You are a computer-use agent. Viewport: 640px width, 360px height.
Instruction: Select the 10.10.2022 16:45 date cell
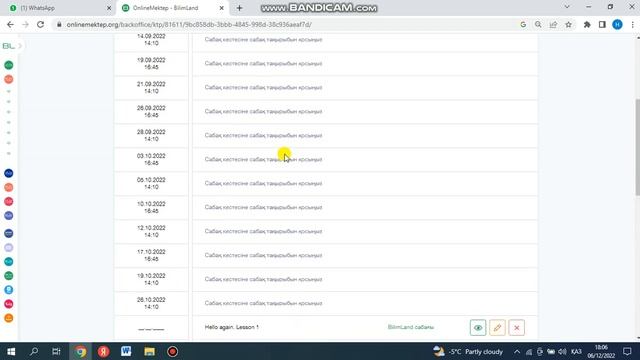[x=151, y=207]
